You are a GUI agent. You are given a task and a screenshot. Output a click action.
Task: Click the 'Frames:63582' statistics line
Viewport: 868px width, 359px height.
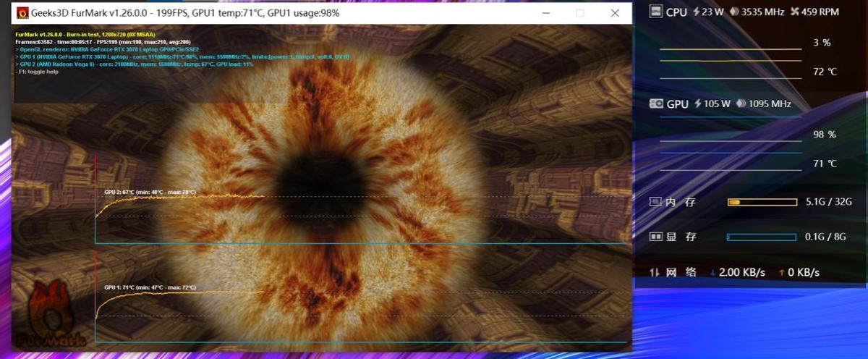point(103,42)
